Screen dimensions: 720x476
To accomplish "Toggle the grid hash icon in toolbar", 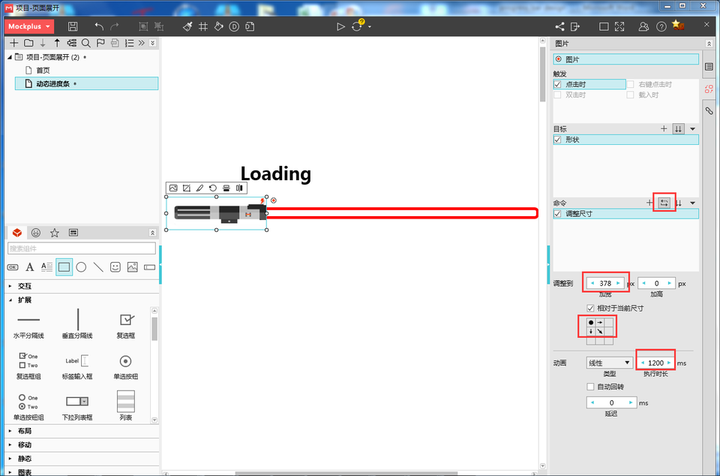I will tap(203, 27).
